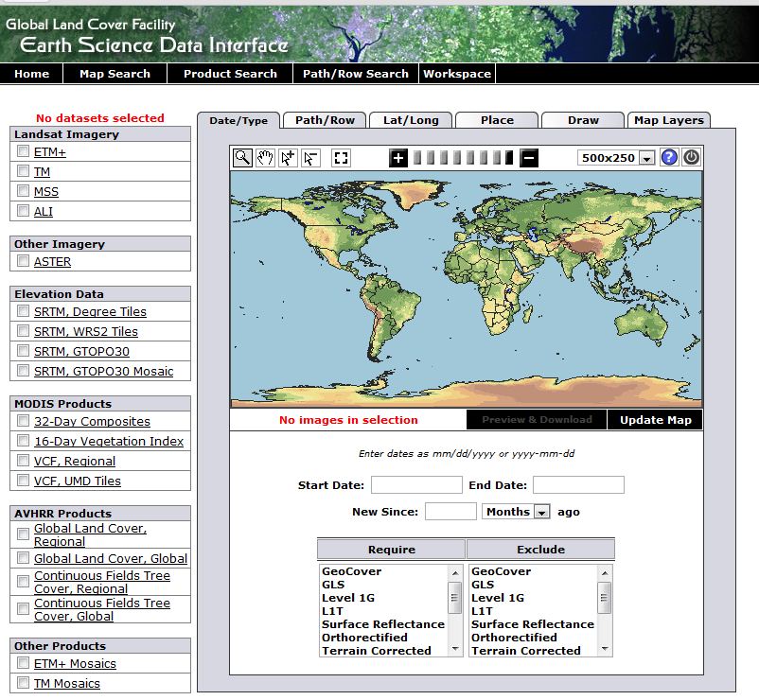Select the magnifier zoom tool
Viewport: 759px width, 700px height.
tap(242, 158)
